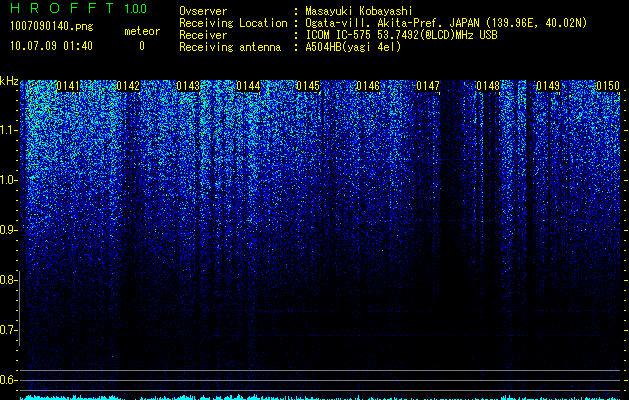The width and height of the screenshot is (629, 400).
Task: Click the cyan signal level trace
Action: (x=320, y=397)
